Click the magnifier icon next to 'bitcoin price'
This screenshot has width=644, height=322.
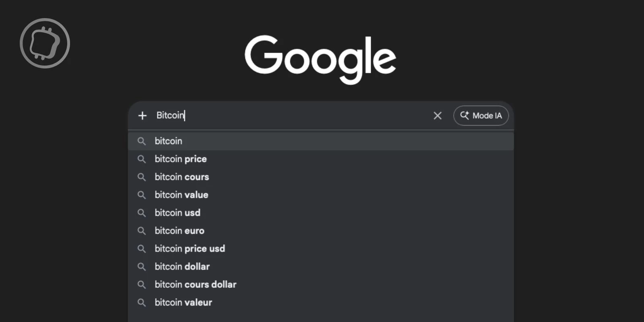142,159
